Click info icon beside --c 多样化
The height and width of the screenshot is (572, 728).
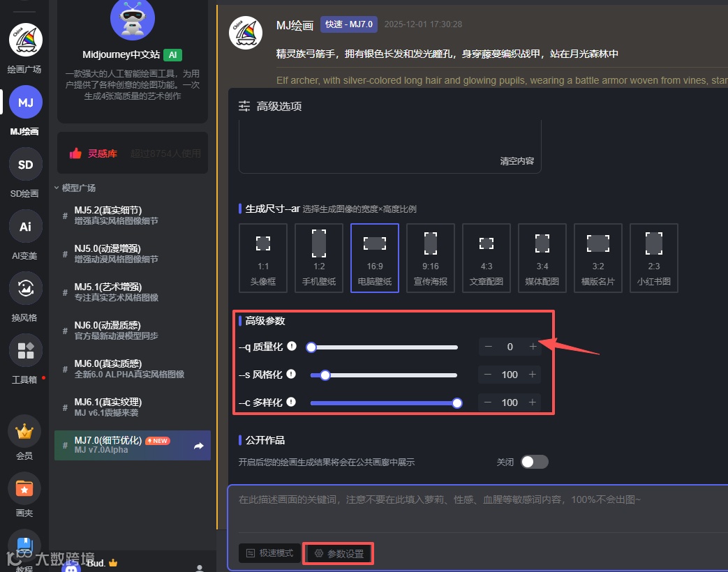pos(291,402)
